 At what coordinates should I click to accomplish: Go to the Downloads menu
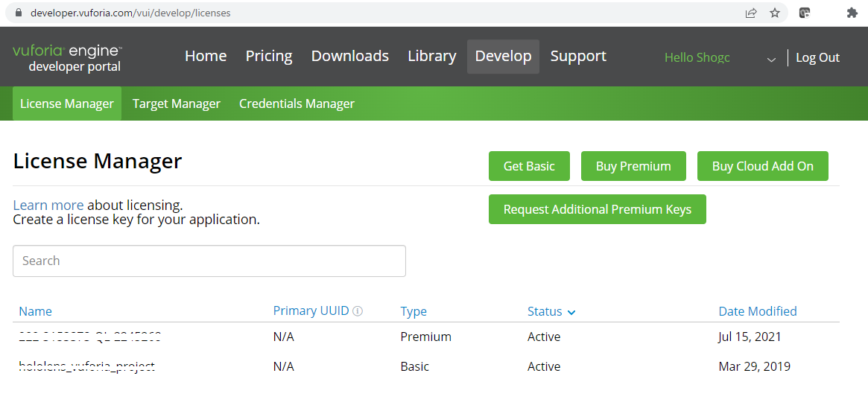[349, 57]
